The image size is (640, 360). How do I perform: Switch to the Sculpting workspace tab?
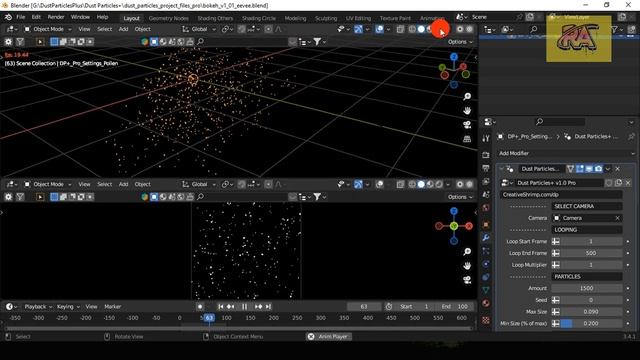click(326, 18)
